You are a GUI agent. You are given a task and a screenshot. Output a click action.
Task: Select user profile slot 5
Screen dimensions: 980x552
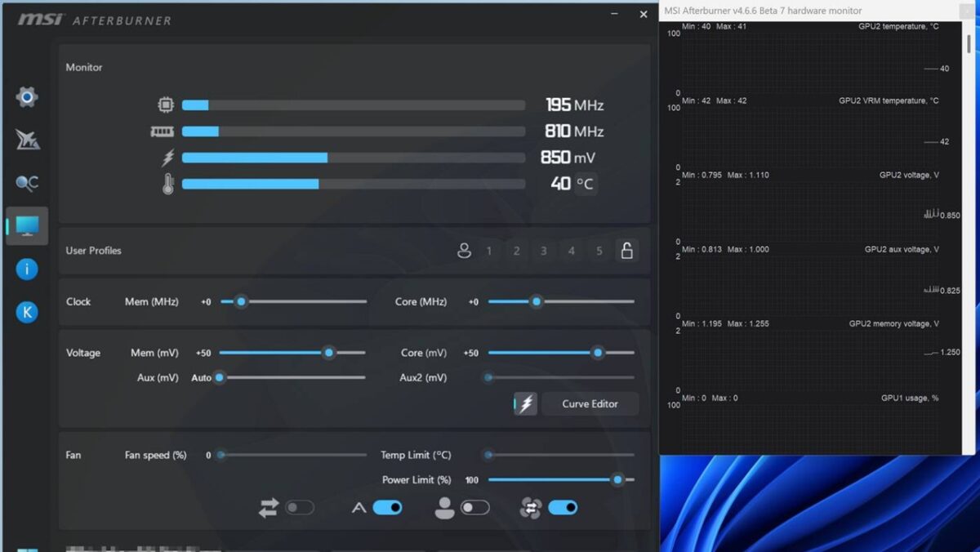point(599,251)
